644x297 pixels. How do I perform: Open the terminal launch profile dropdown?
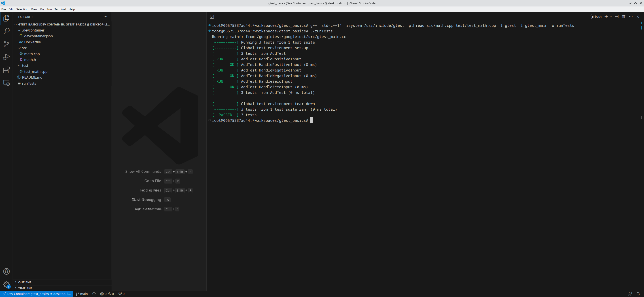pos(610,17)
